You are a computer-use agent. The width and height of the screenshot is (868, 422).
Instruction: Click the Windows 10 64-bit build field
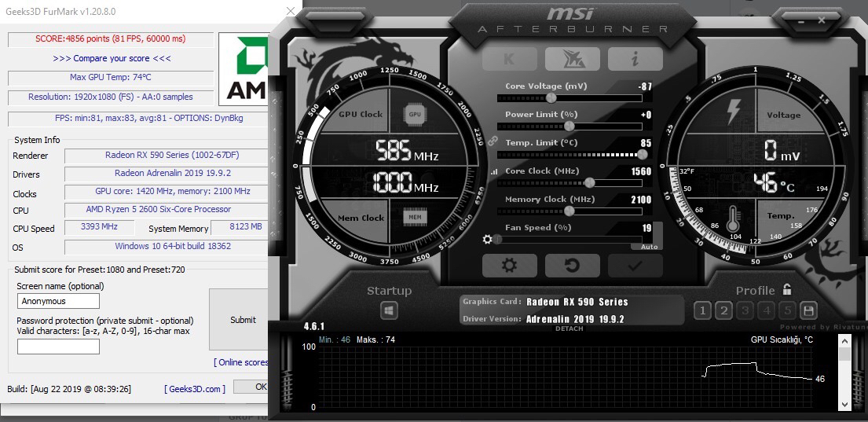pos(167,246)
